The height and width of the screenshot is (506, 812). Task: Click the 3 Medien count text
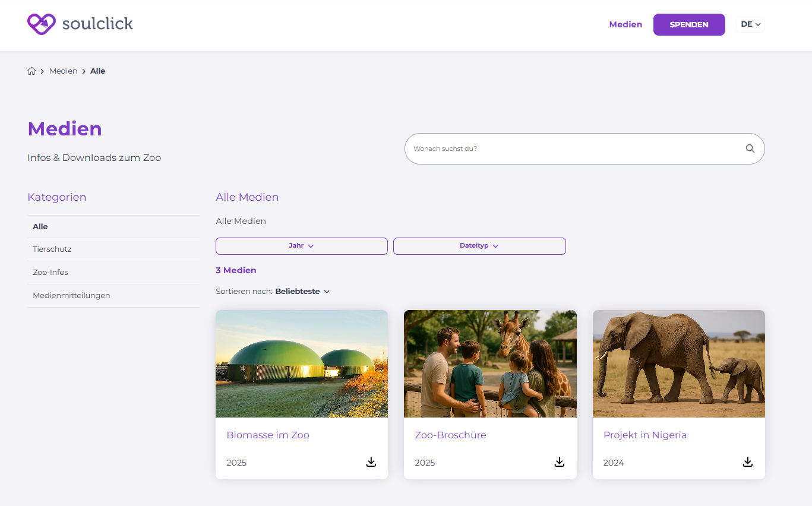236,270
